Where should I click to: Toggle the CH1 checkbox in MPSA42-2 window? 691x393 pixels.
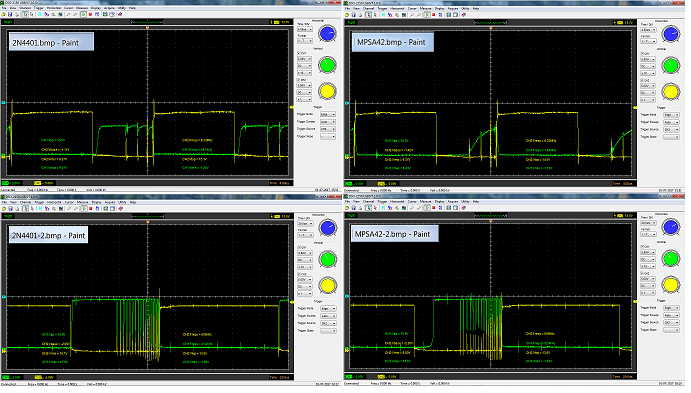click(641, 246)
